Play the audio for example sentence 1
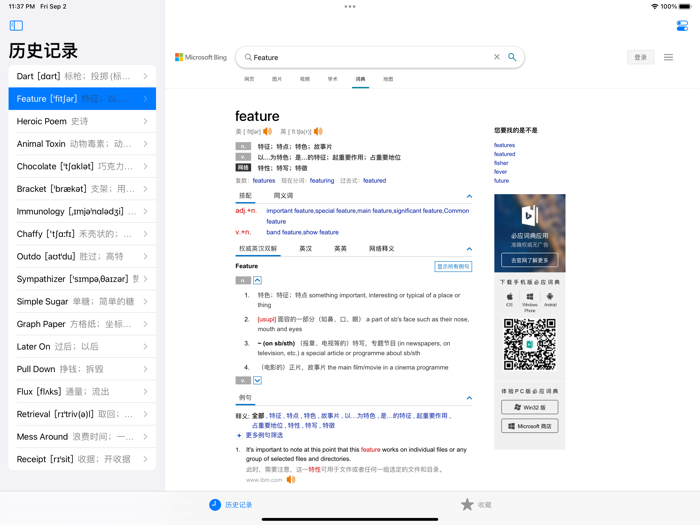 click(x=291, y=479)
